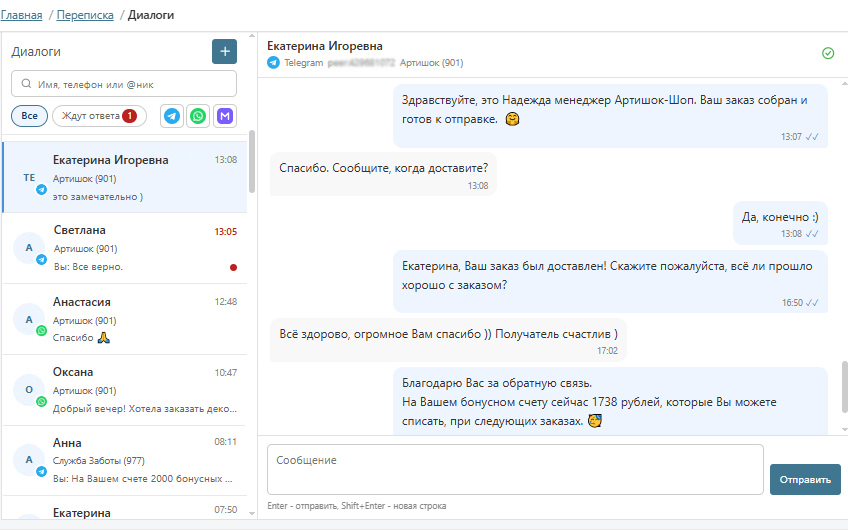Image resolution: width=848 pixels, height=530 pixels.
Task: Click red 13:05 timestamp in Светлана row
Action: (x=226, y=231)
